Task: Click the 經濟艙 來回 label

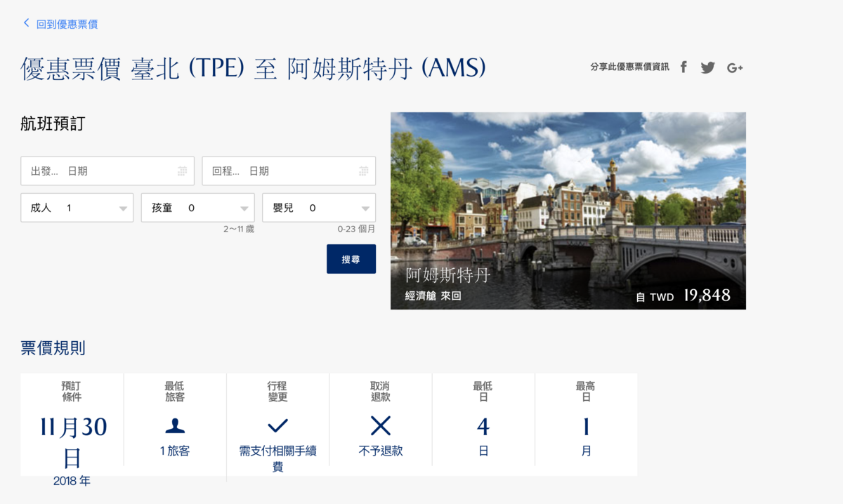Action: (x=433, y=296)
